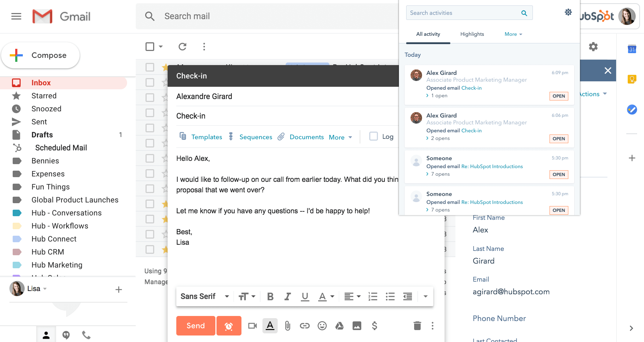Star the first email in the list

[x=165, y=67]
